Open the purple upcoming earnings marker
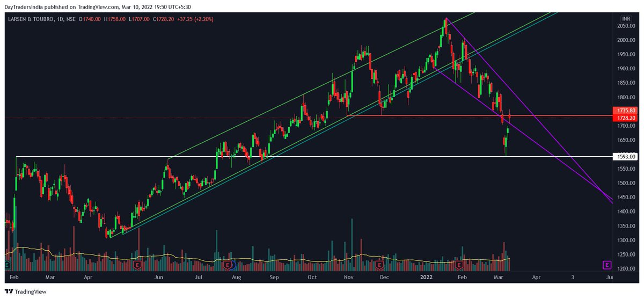The image size is (644, 299). coord(607,265)
